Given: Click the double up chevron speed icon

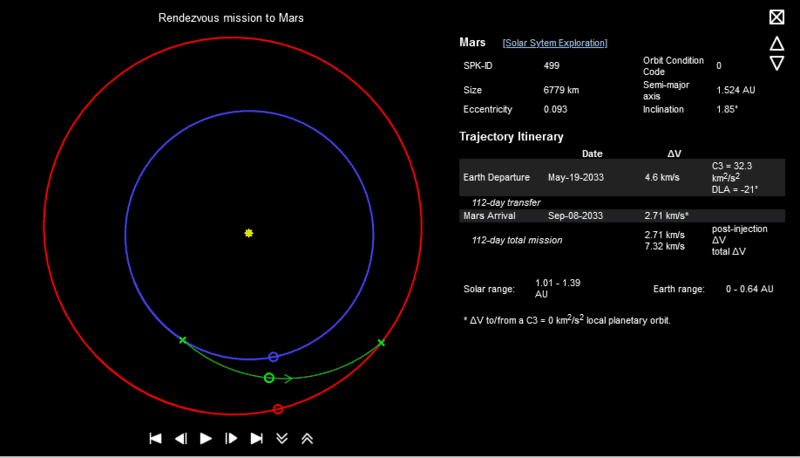Looking at the screenshot, I should tap(307, 439).
